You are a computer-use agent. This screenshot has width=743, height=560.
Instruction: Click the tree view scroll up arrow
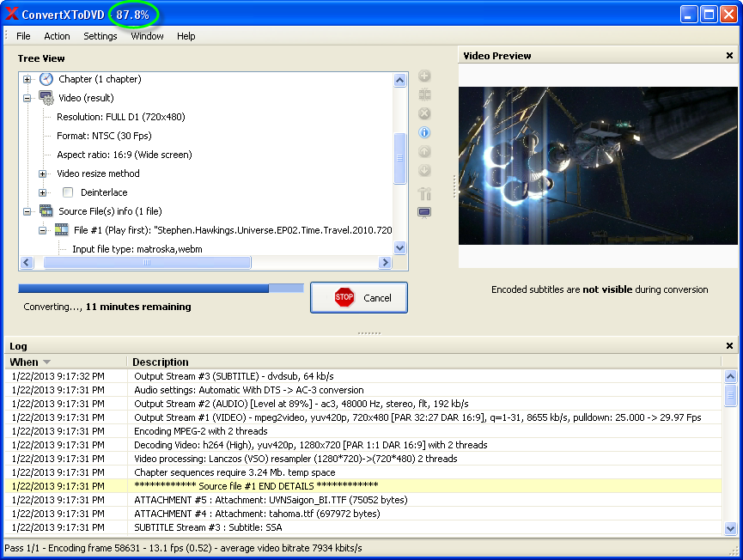(400, 80)
